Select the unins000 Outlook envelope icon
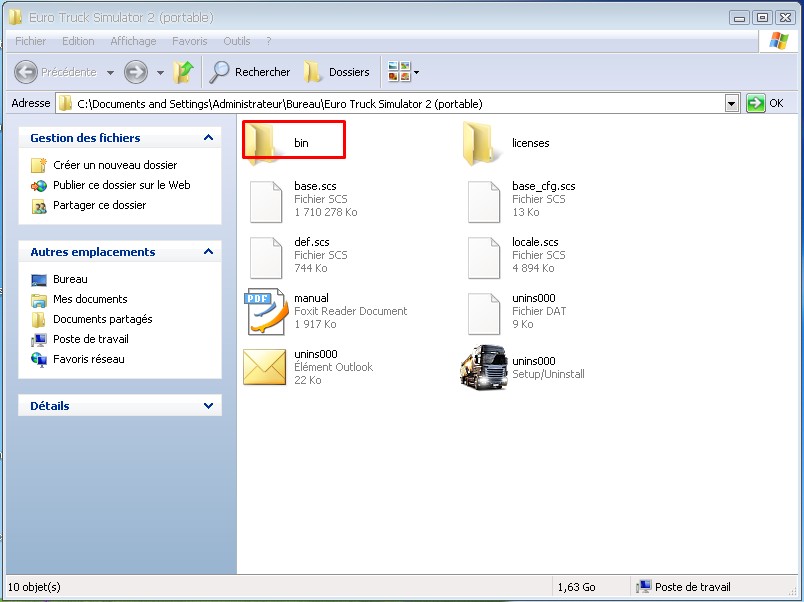Image resolution: width=804 pixels, height=602 pixels. click(x=265, y=367)
